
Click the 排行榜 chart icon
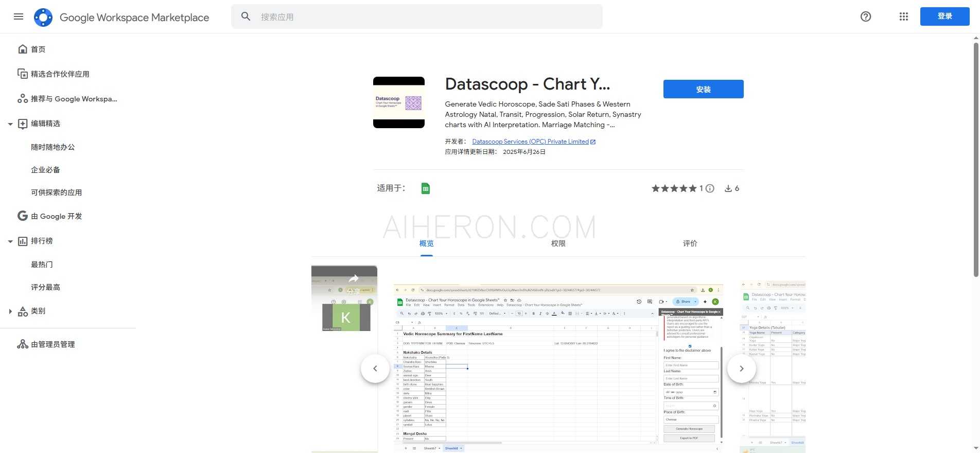pyautogui.click(x=23, y=241)
